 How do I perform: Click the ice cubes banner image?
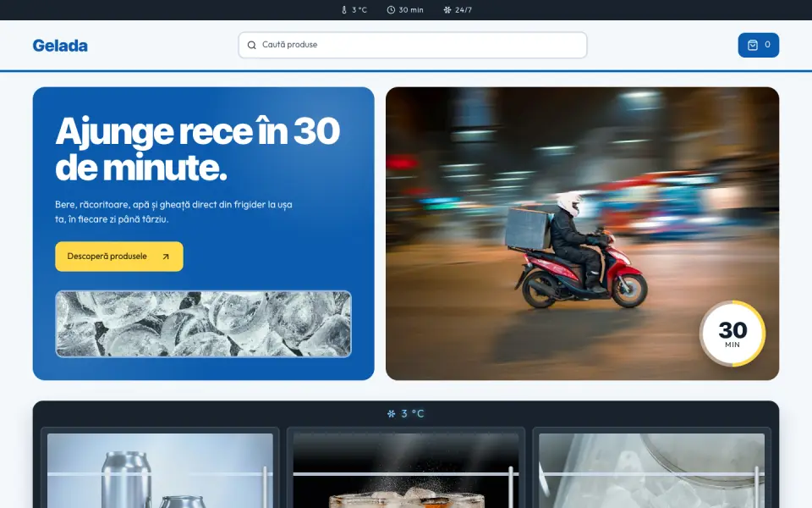pos(204,324)
